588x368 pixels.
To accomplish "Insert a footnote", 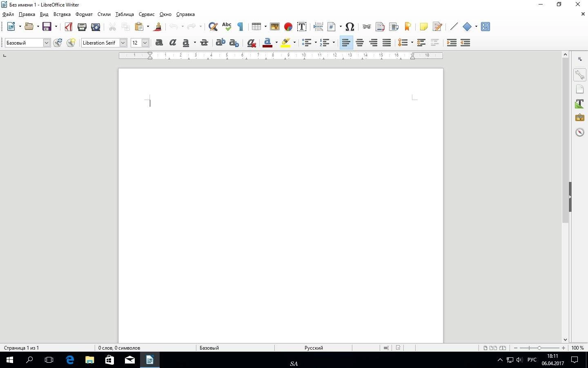I will 380,27.
